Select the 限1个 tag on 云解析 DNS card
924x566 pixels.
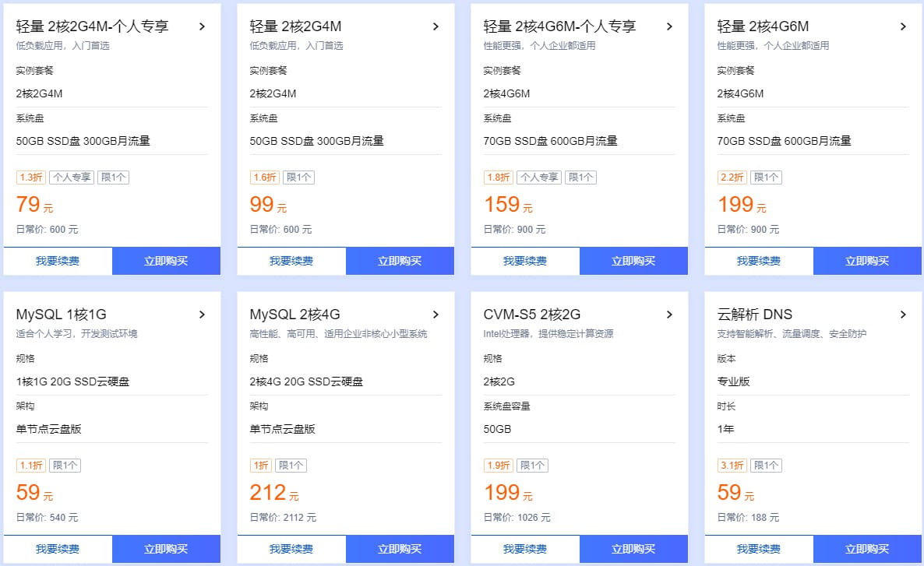pyautogui.click(x=765, y=465)
